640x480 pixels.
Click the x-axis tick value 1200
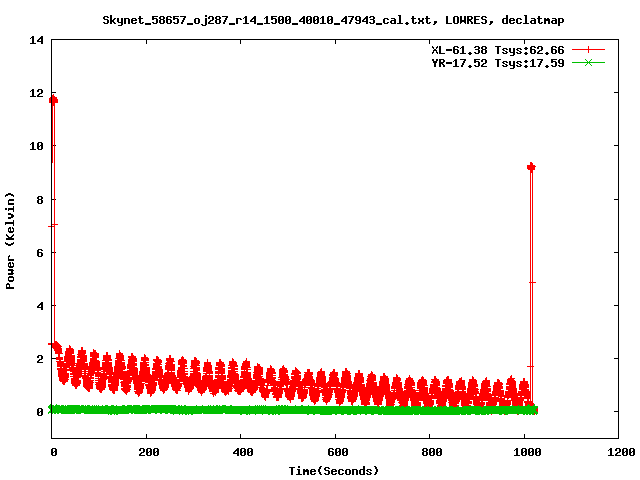tap(621, 452)
